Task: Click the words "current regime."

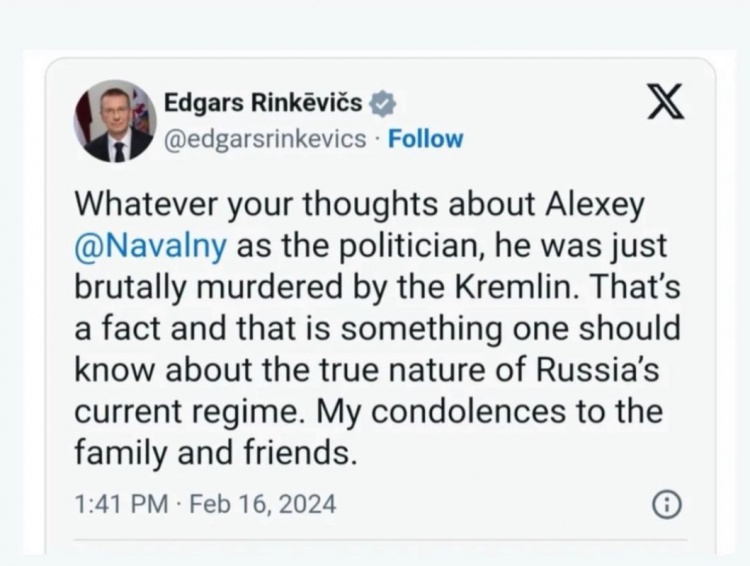Action: 190,411
